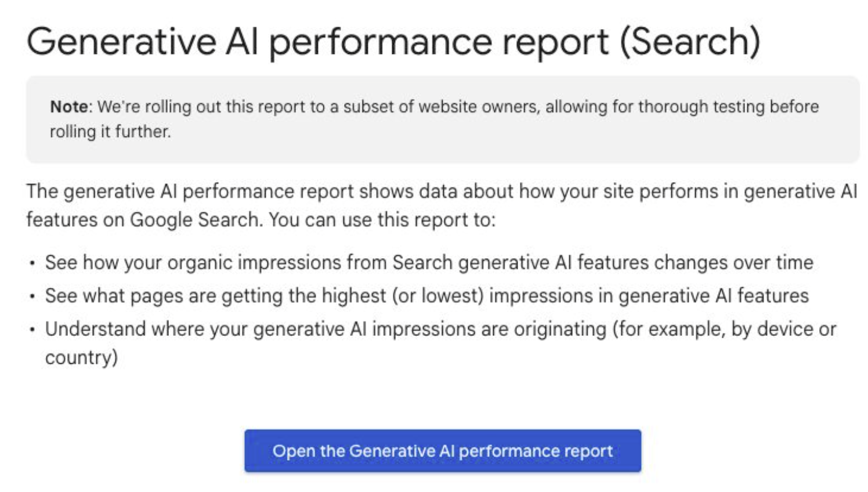The width and height of the screenshot is (868, 492).
Task: Click the first bullet point dot
Action: tap(32, 263)
